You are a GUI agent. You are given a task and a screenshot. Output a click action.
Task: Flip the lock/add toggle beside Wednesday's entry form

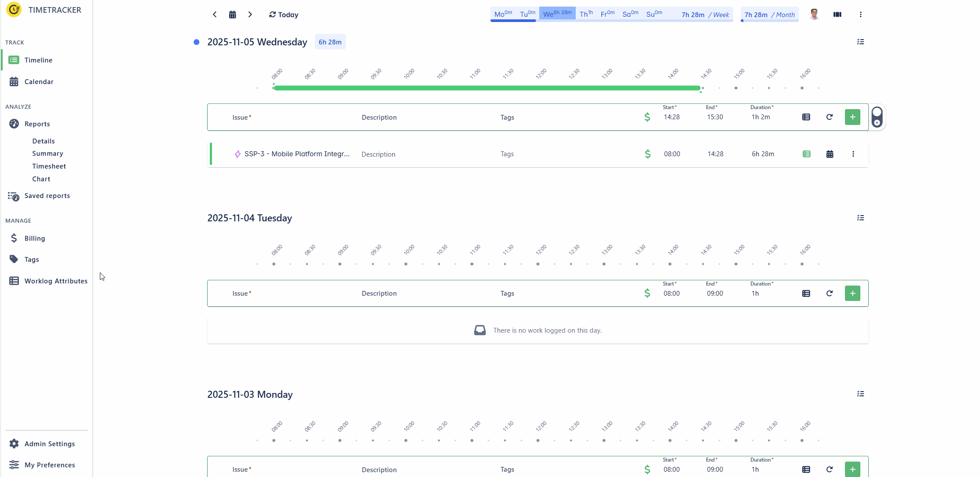877,117
